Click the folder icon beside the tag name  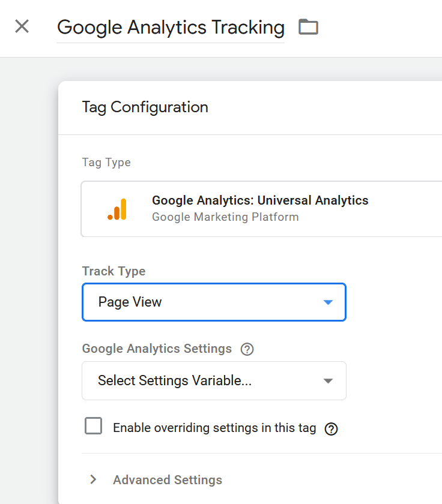[308, 26]
